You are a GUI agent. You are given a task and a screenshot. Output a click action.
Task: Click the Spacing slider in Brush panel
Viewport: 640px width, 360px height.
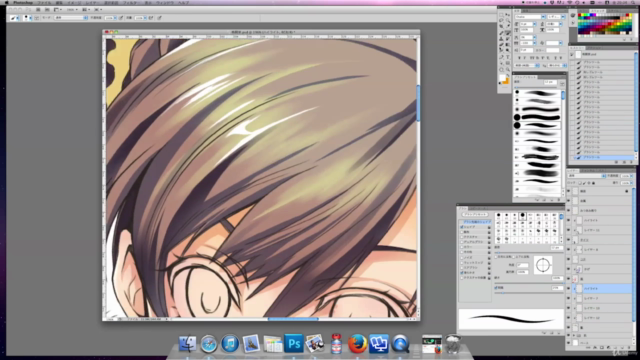[x=529, y=293]
